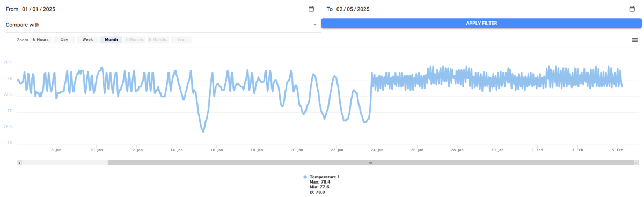Open the From date calendar picker icon
Image resolution: width=644 pixels, height=197 pixels.
point(311,9)
